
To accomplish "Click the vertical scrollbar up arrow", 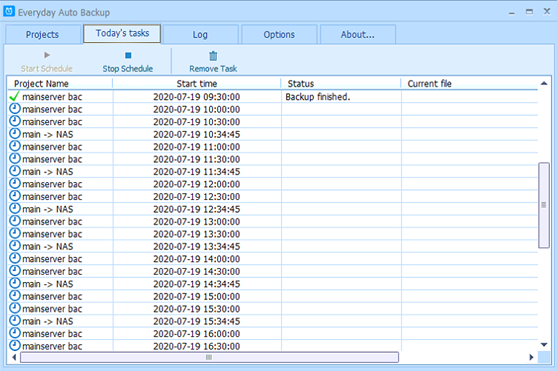I will click(x=544, y=84).
